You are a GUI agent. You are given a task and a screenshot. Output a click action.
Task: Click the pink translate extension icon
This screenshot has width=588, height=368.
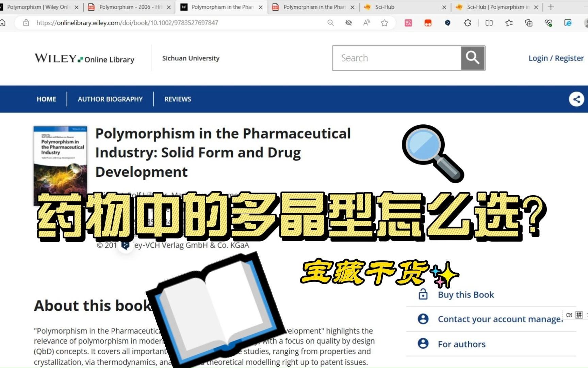tap(408, 23)
